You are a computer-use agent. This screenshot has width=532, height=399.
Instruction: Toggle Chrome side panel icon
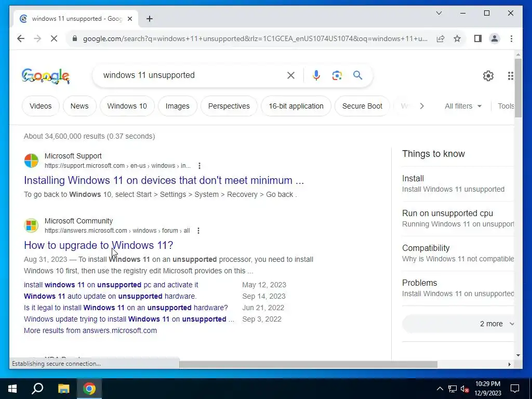tap(478, 38)
